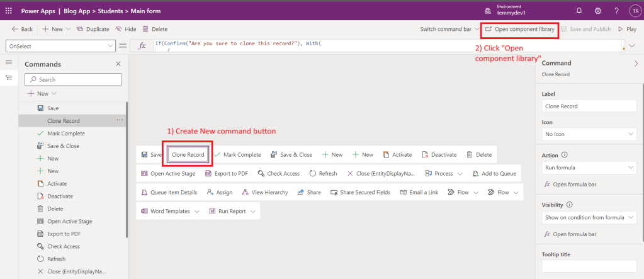
Task: Click Activate icon on command bar
Action: (x=386, y=154)
